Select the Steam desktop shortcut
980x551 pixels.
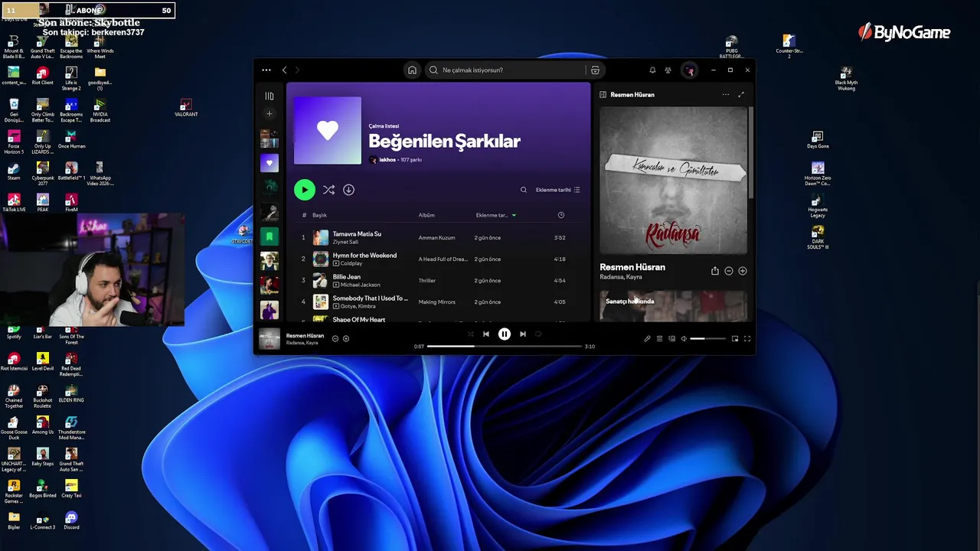coord(14,171)
